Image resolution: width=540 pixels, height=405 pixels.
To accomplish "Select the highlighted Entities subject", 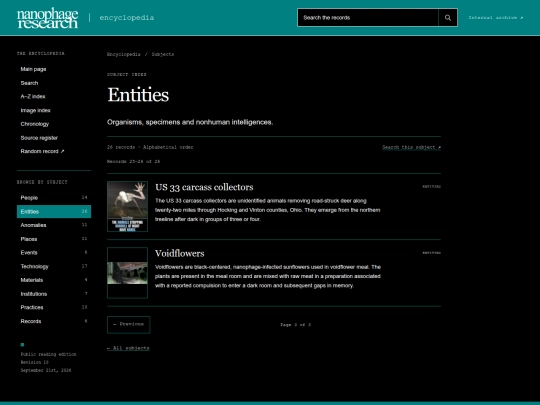I will tap(54, 211).
